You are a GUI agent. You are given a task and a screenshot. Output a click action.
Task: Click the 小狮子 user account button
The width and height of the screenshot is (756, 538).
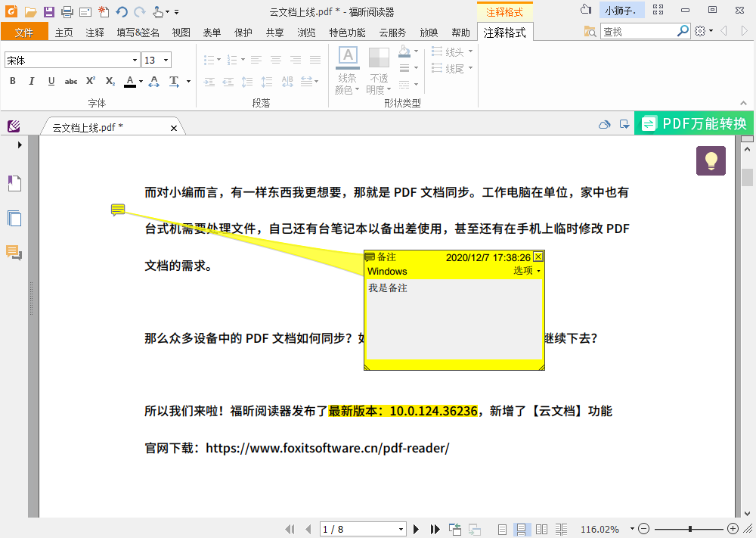pyautogui.click(x=622, y=10)
